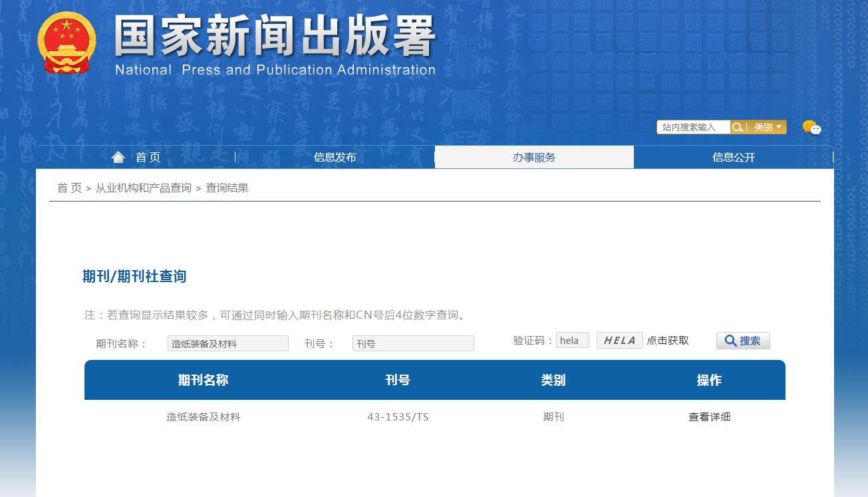Click the 刊号 input field
This screenshot has height=497, width=868.
pos(413,343)
